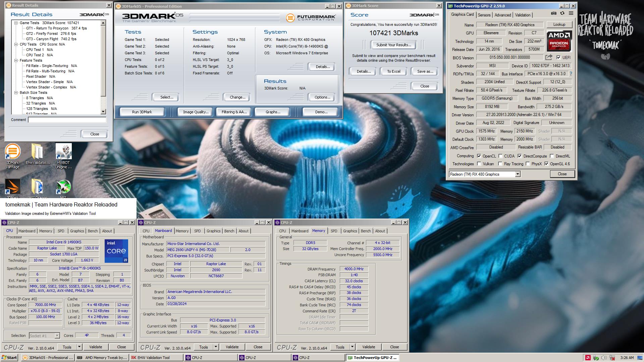644x362 pixels.
Task: Click the GPU-Z refresh icon
Action: pos(562,13)
